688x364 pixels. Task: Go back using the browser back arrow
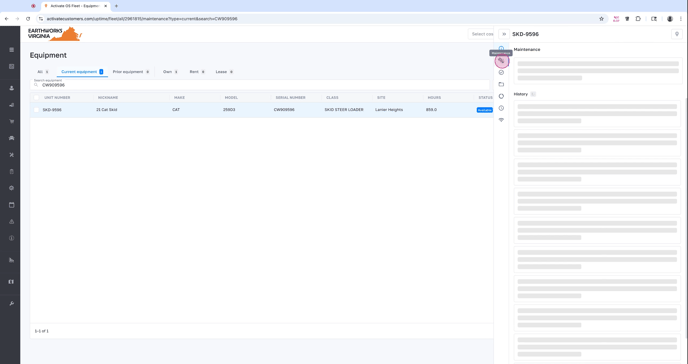[x=7, y=19]
